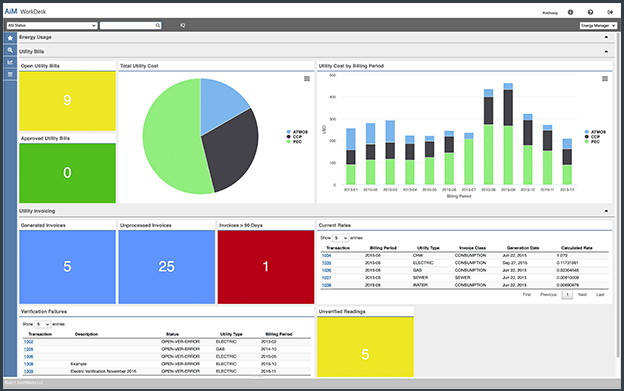The width and height of the screenshot is (624, 391).
Task: Open the Unverified Readings yellow tile
Action: [365, 347]
